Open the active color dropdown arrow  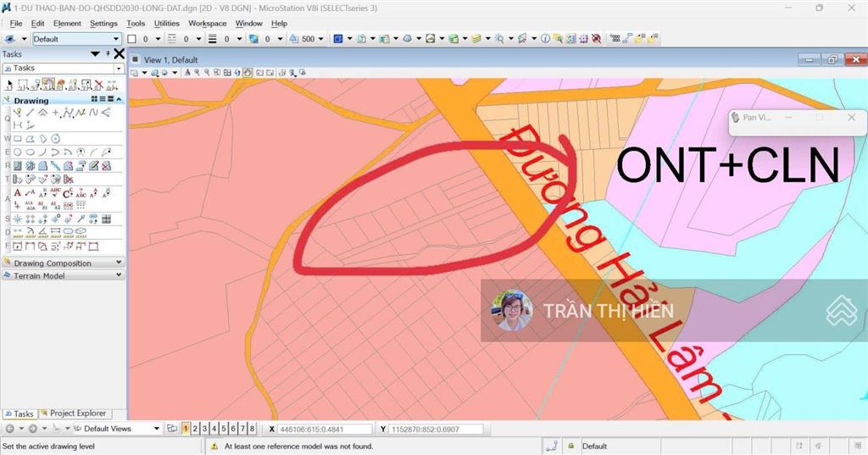point(158,39)
